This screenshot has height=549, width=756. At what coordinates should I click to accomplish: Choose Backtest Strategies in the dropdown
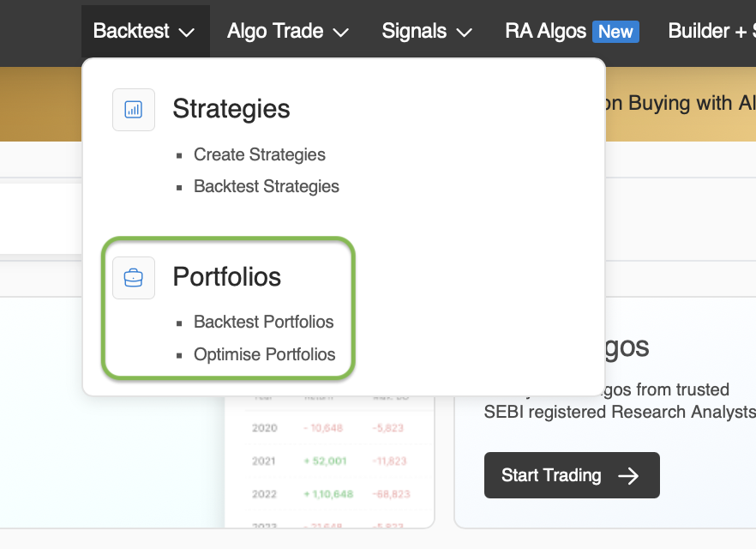(266, 186)
